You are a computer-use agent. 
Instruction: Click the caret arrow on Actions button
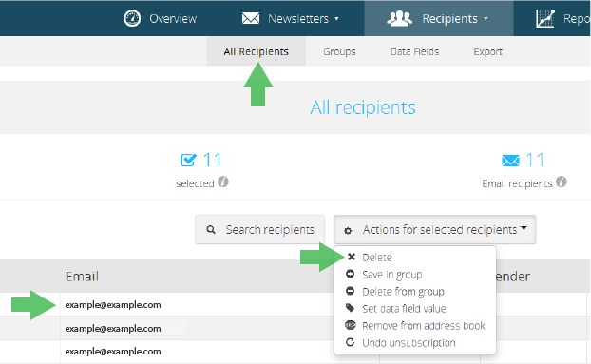pyautogui.click(x=524, y=228)
